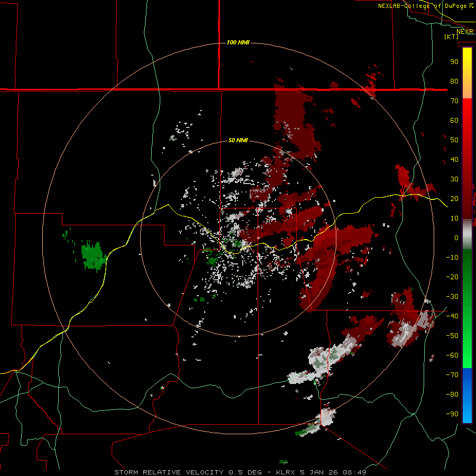Click the 70 value on the velocity scale
The image size is (476, 476).
pos(454,101)
